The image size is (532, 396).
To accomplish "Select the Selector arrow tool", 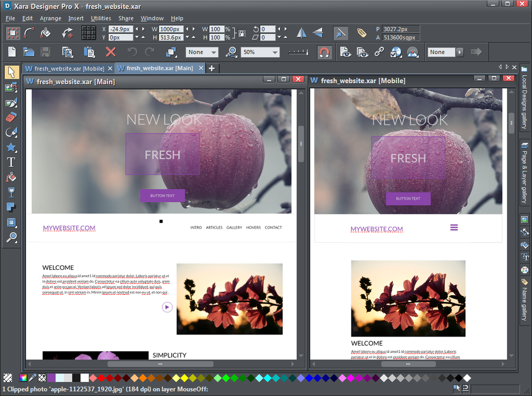I will (x=11, y=73).
